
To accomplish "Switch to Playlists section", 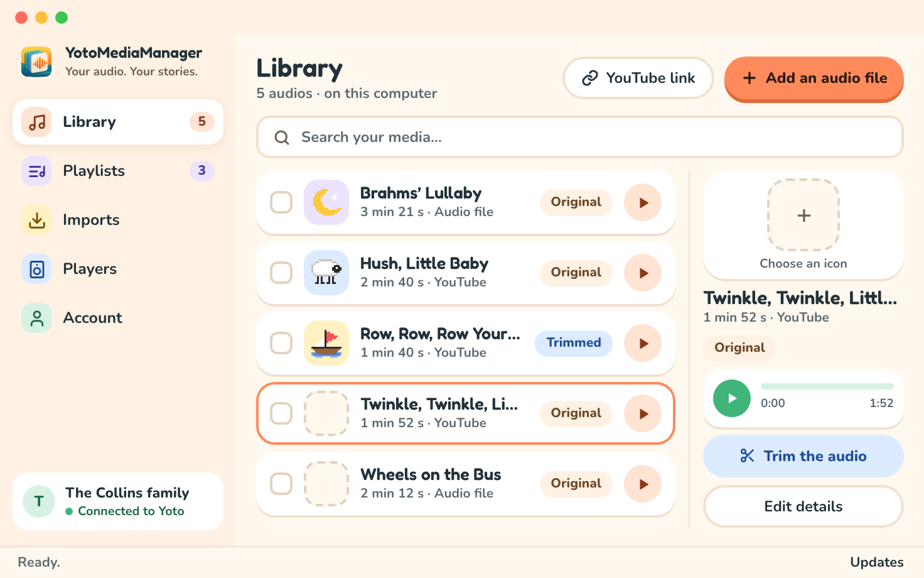I will [x=118, y=171].
